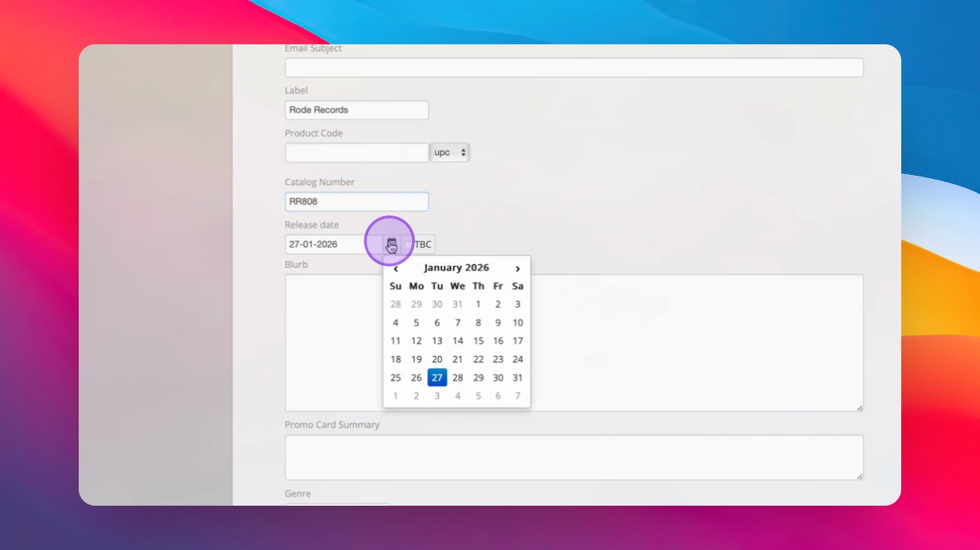Tick the TBC checkbox beside release date
Screen dimensions: 980x550
click(407, 245)
